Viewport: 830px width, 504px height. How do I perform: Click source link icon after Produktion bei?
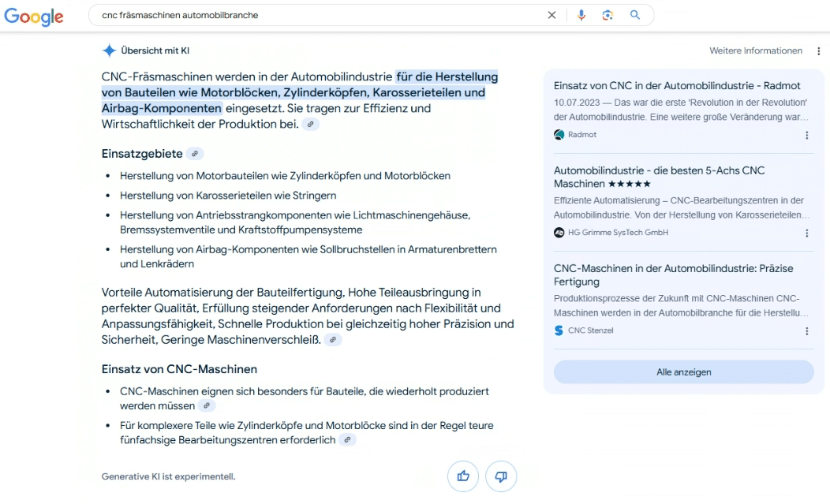coord(311,125)
